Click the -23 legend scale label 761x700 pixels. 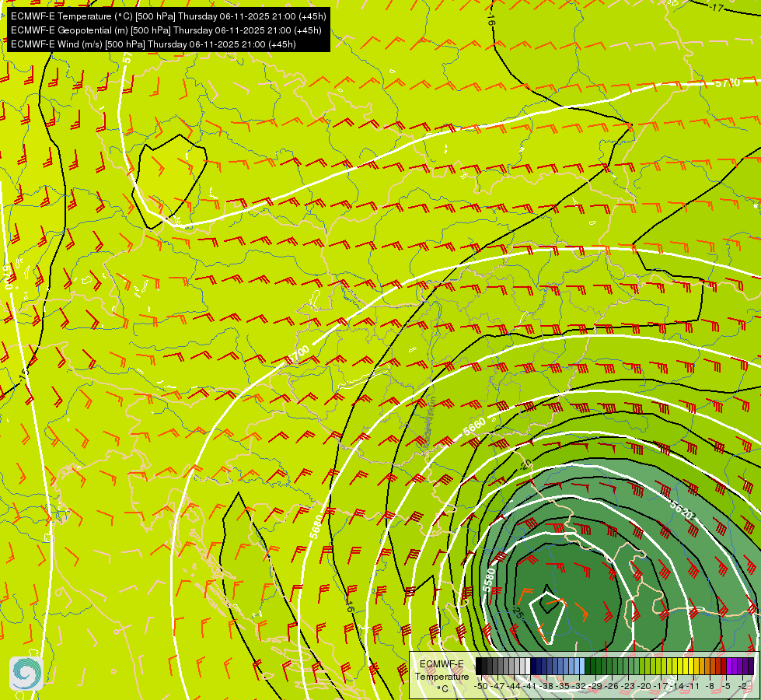coord(629,686)
